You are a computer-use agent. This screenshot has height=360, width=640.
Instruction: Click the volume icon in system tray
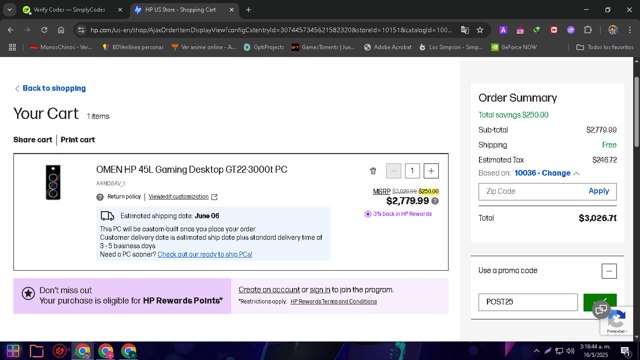(571, 351)
